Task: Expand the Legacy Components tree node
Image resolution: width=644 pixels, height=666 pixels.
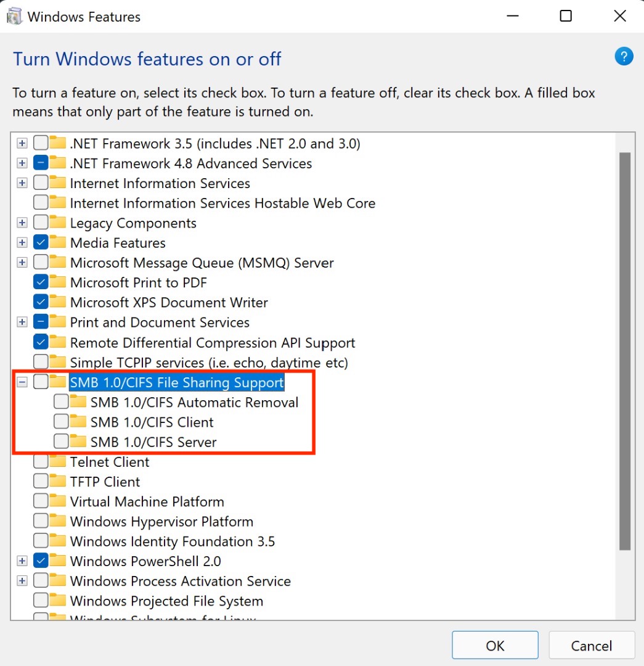Action: coord(22,223)
